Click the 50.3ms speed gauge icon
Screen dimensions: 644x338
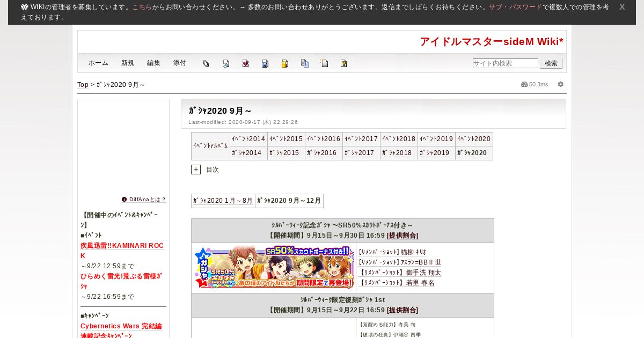pos(524,84)
